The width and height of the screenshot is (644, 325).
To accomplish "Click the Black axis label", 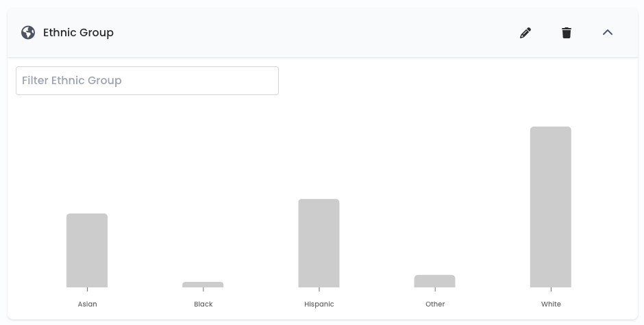I will [x=203, y=304].
